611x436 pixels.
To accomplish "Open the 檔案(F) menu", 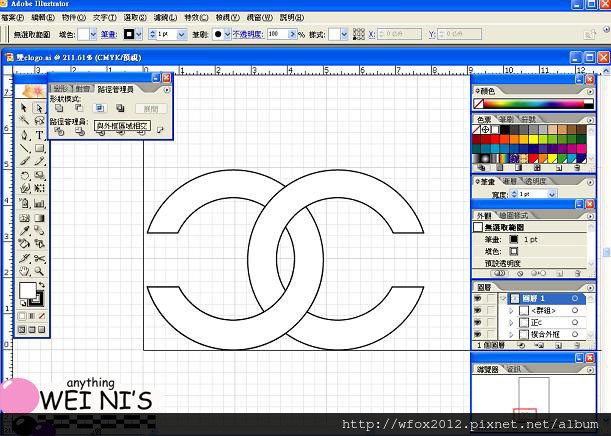I will click(12, 18).
